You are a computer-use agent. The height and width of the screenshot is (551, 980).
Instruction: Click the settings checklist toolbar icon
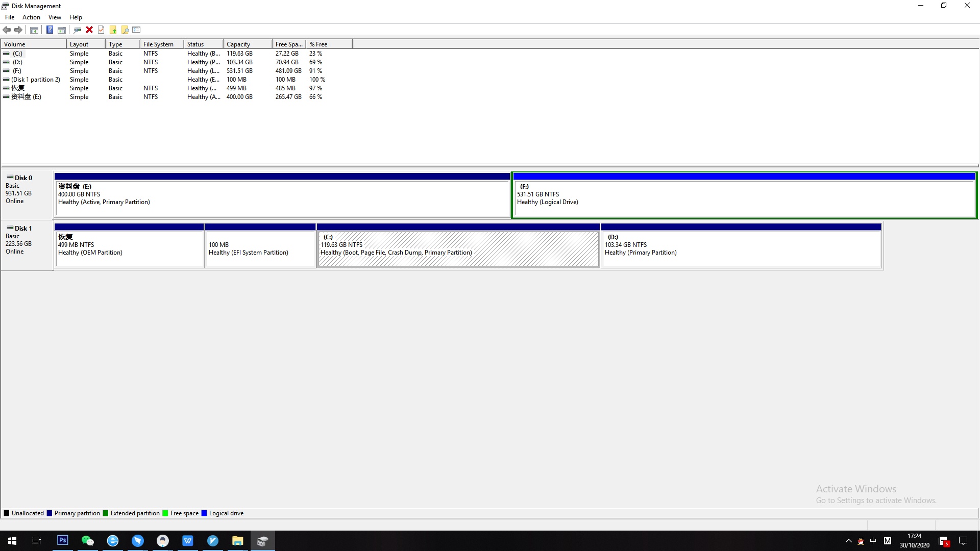point(136,30)
